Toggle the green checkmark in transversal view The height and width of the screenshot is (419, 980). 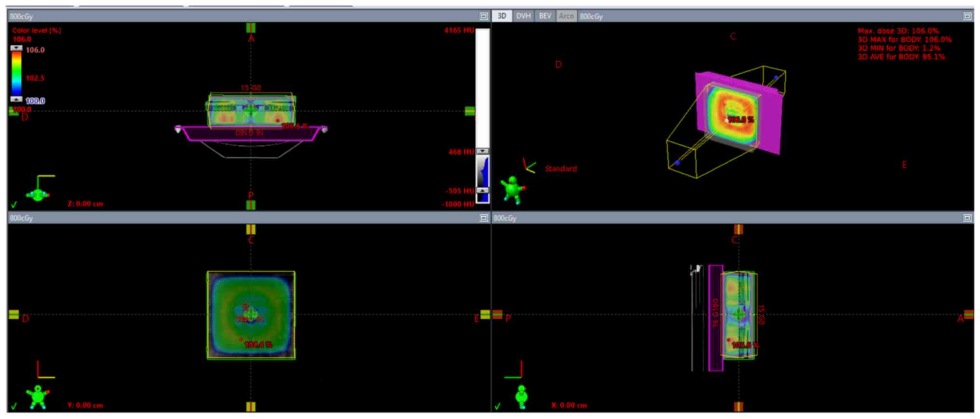[14, 204]
